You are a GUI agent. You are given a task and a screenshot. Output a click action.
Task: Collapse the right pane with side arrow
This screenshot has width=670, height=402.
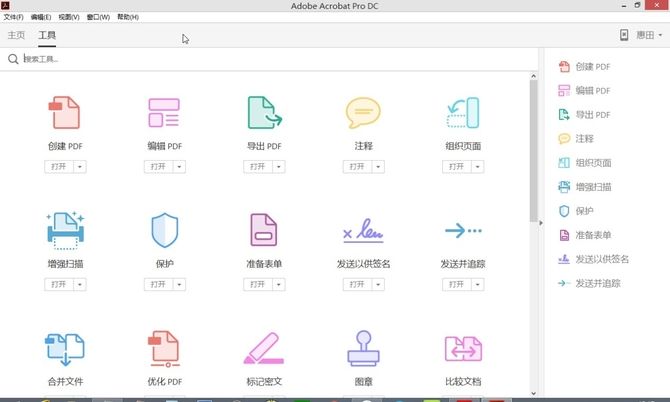tap(541, 223)
